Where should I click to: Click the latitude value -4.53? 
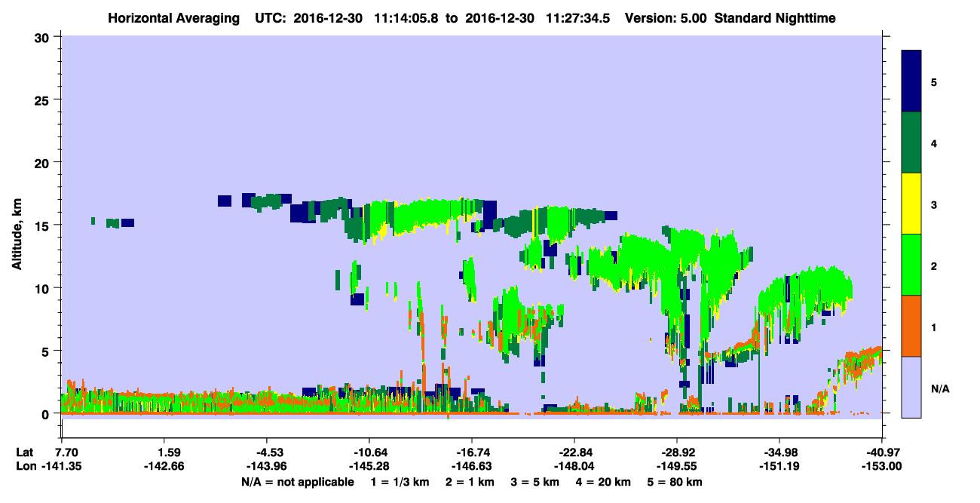[267, 452]
